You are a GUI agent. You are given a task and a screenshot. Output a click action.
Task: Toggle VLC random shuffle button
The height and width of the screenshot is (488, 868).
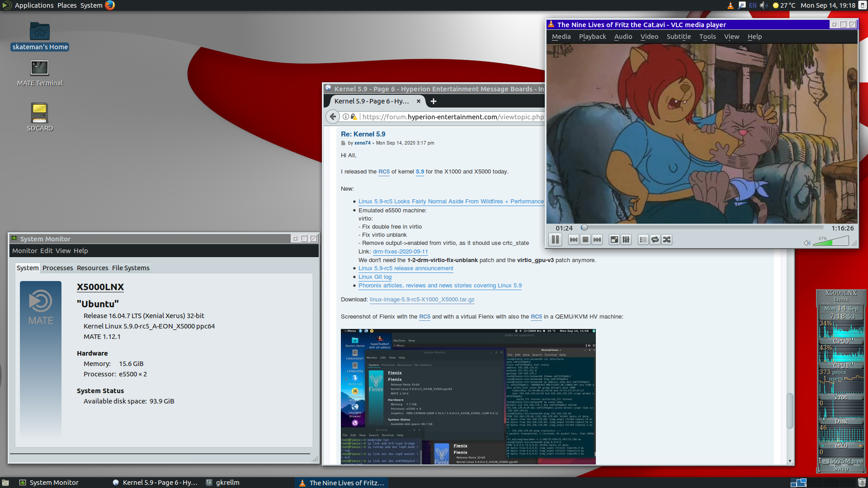(x=666, y=240)
